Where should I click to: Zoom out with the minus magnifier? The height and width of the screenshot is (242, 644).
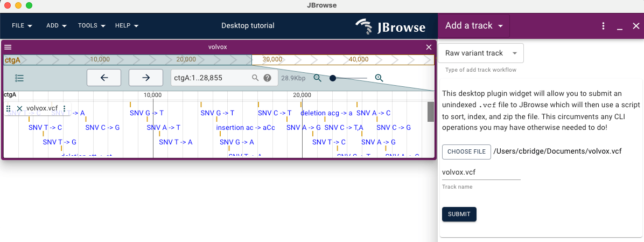coord(318,78)
